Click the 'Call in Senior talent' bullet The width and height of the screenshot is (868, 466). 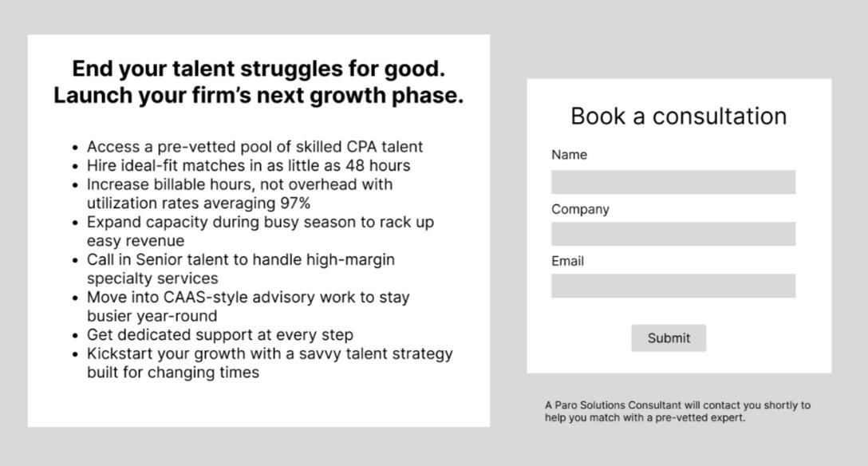[240, 259]
